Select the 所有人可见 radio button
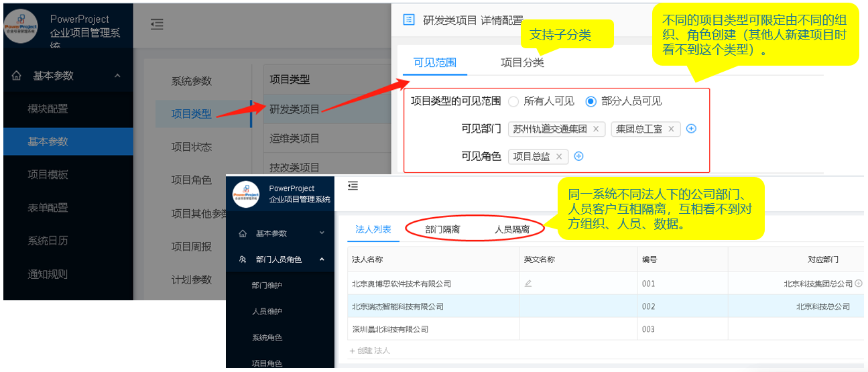This screenshot has height=372, width=868. pyautogui.click(x=513, y=102)
